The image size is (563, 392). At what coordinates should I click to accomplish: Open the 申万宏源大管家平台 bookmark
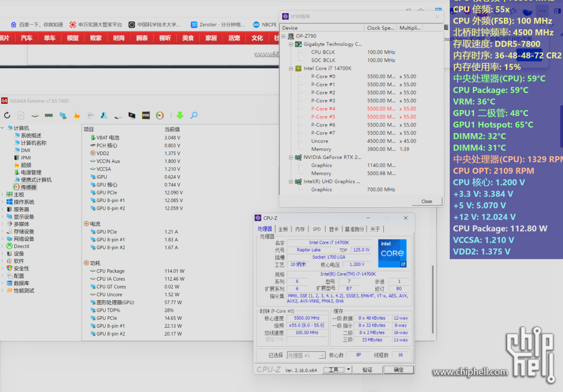tap(95, 25)
